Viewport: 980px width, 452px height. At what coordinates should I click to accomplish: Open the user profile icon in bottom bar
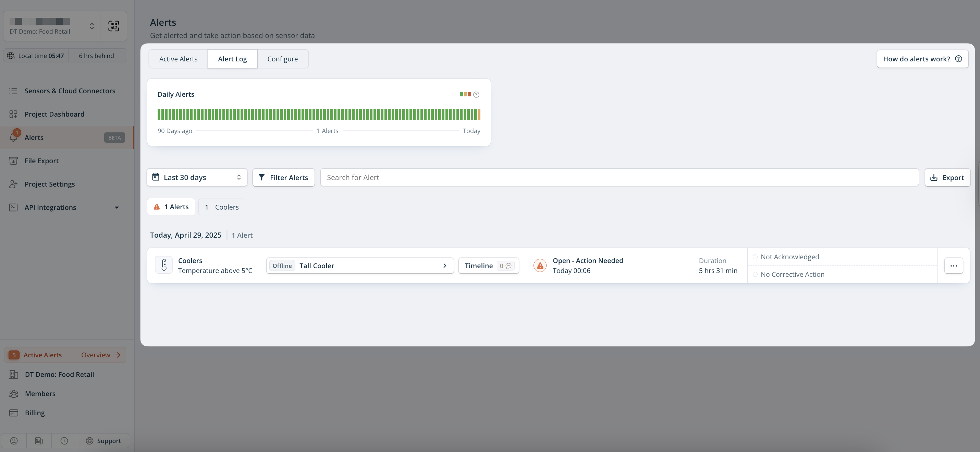pos(14,441)
